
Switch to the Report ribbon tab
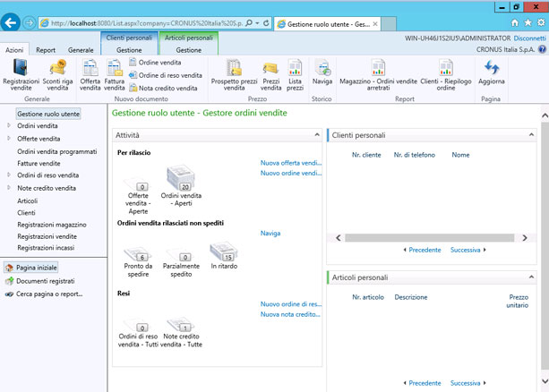(x=46, y=50)
